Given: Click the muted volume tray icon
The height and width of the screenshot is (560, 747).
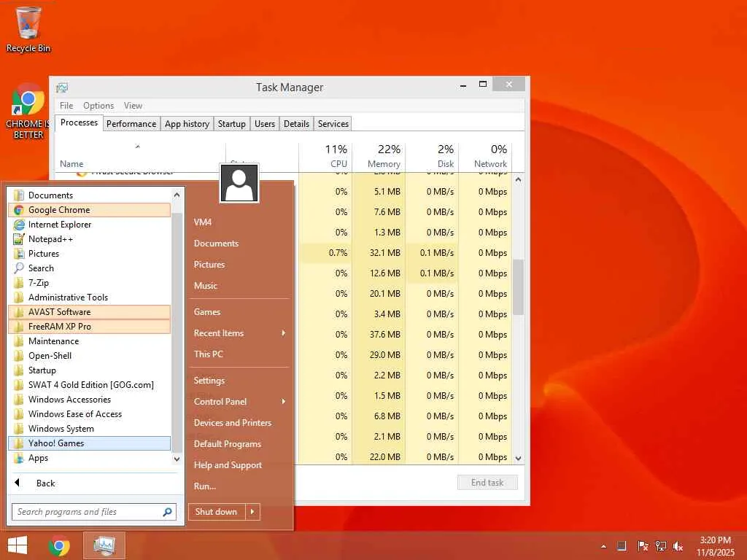Looking at the screenshot, I should (x=678, y=545).
